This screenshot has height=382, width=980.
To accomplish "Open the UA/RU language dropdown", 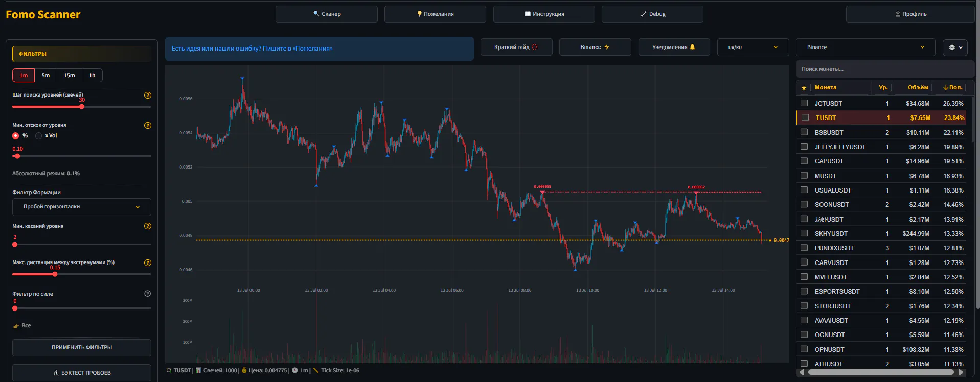I will (x=753, y=47).
